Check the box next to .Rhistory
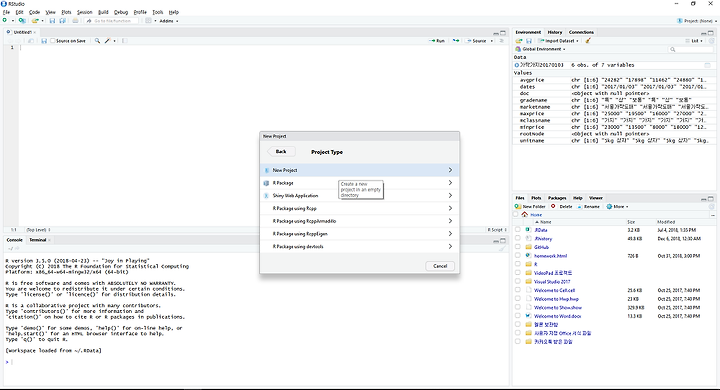Screen dimensions: 720x390 click(518, 238)
